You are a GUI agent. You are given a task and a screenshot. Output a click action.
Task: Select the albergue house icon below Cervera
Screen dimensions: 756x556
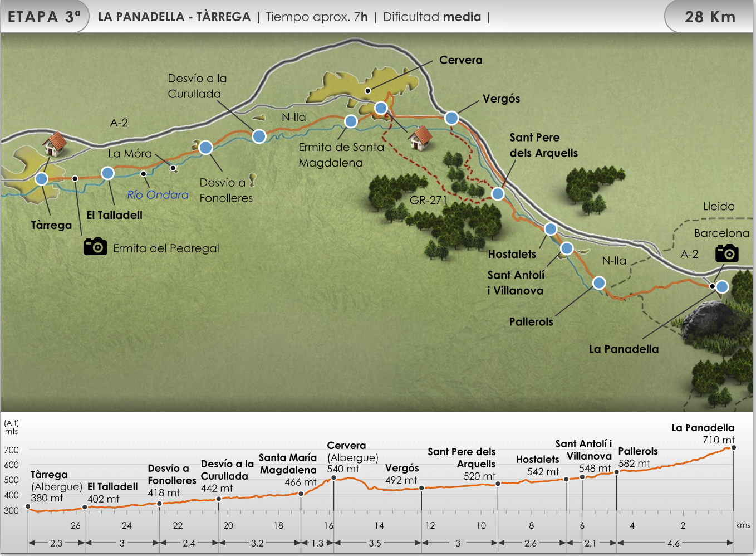pos(420,138)
